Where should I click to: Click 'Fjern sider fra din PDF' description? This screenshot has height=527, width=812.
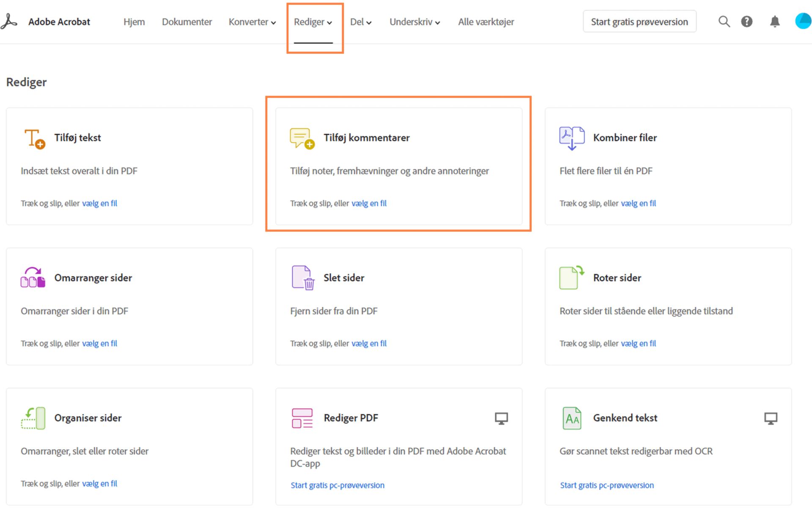(x=334, y=311)
